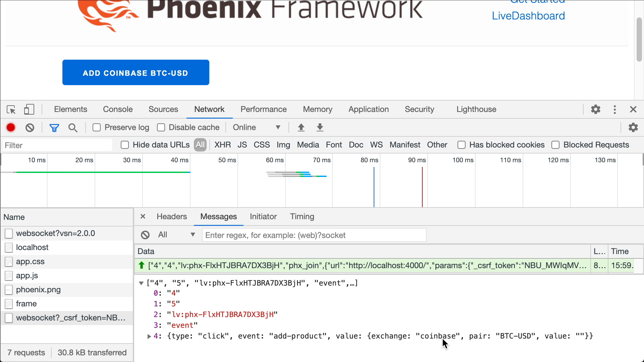
Task: Toggle the network filter funnel icon
Action: [54, 128]
